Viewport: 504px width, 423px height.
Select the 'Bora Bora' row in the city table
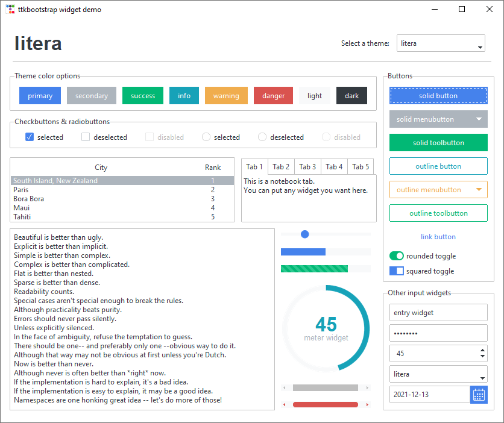[60, 198]
